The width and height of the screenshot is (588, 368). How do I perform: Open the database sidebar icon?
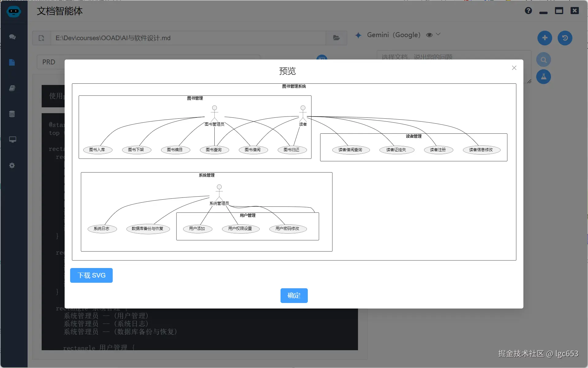12,114
